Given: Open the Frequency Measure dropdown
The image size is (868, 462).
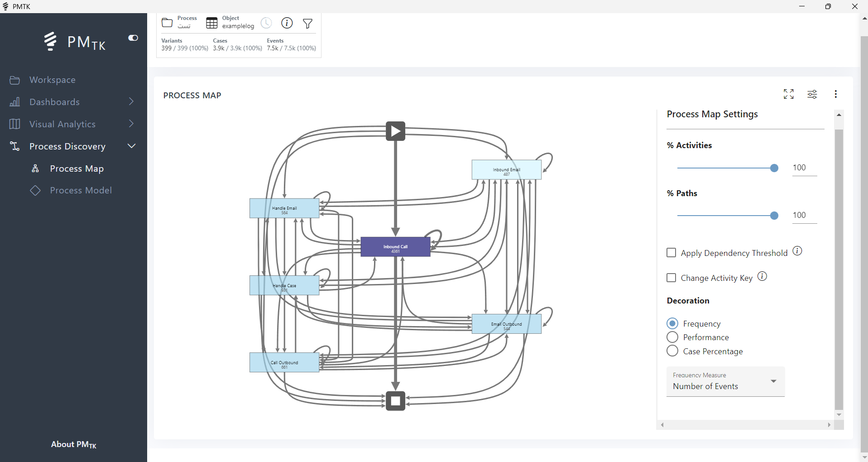Looking at the screenshot, I should (725, 382).
